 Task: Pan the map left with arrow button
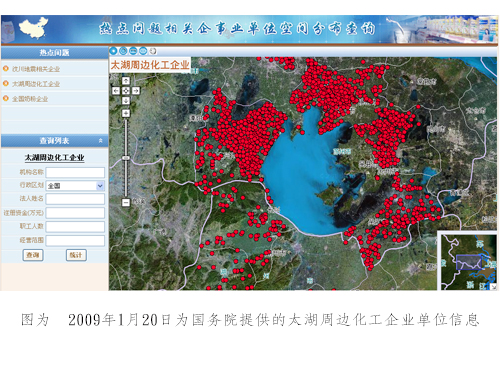[116, 91]
